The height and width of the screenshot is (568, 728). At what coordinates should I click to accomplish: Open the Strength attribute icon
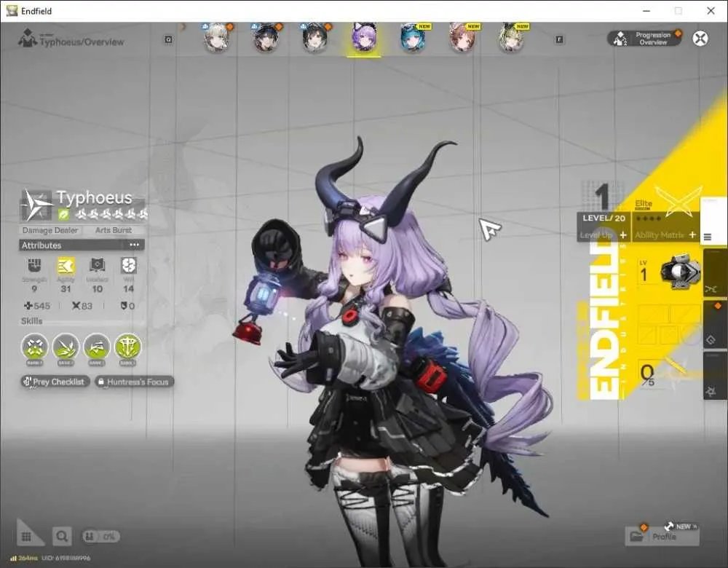(x=34, y=266)
